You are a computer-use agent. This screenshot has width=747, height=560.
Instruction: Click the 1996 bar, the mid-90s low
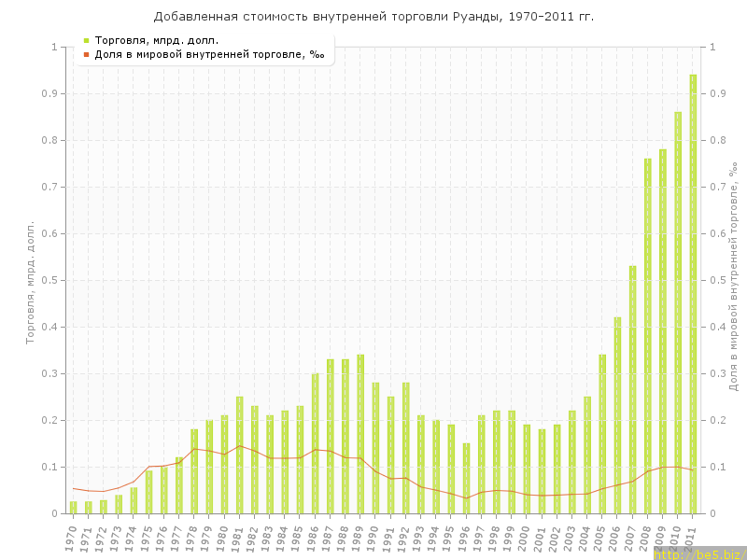click(x=466, y=478)
